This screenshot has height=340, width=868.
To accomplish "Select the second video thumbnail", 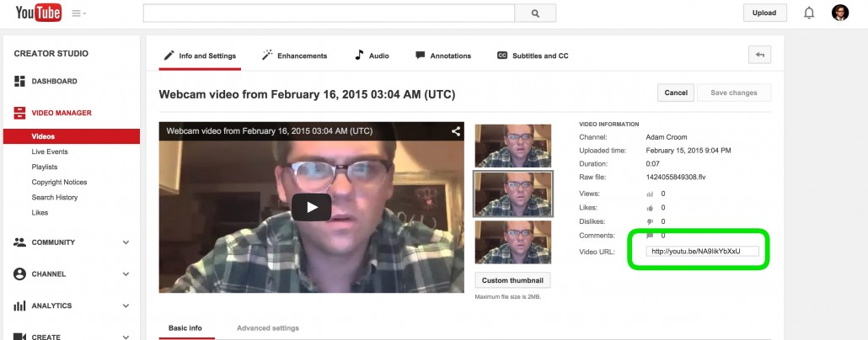I will 513,194.
